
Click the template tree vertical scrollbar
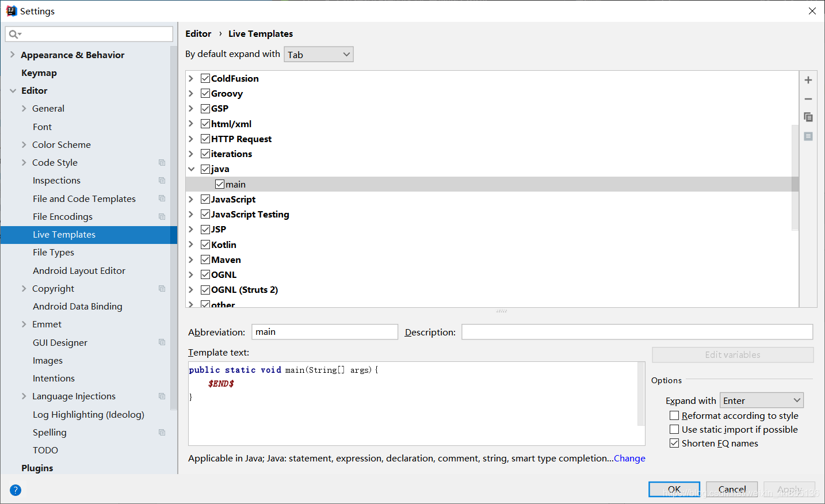[795, 177]
